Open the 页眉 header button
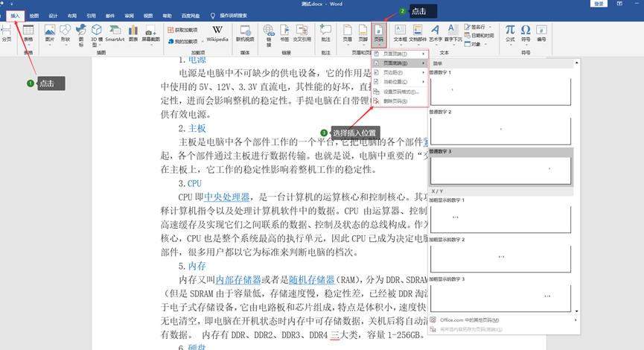644x350 pixels. click(x=348, y=34)
